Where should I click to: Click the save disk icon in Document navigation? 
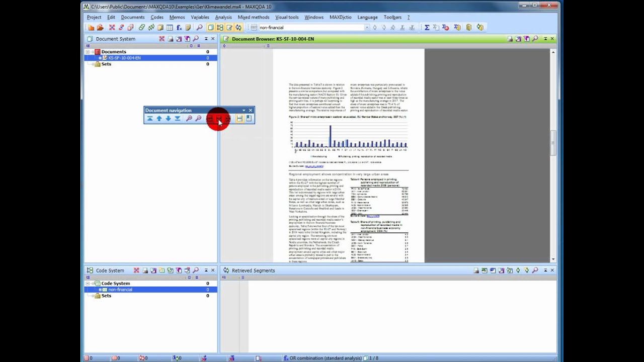[239, 119]
